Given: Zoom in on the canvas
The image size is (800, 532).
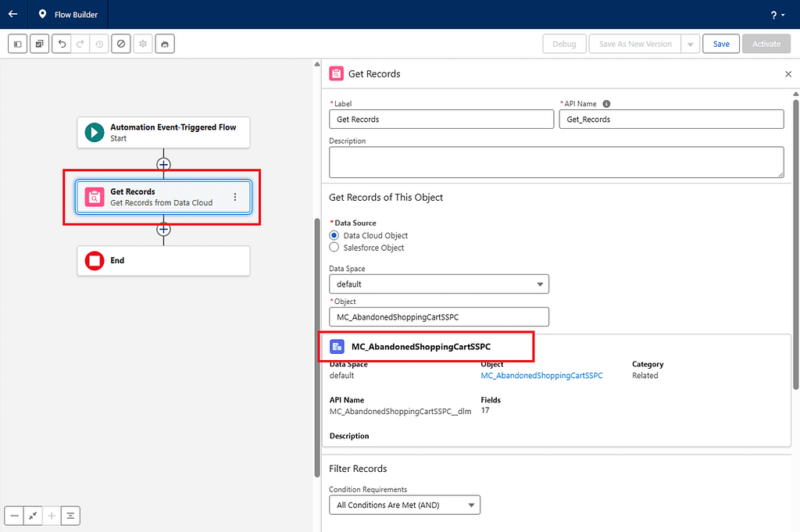Looking at the screenshot, I should (52, 516).
